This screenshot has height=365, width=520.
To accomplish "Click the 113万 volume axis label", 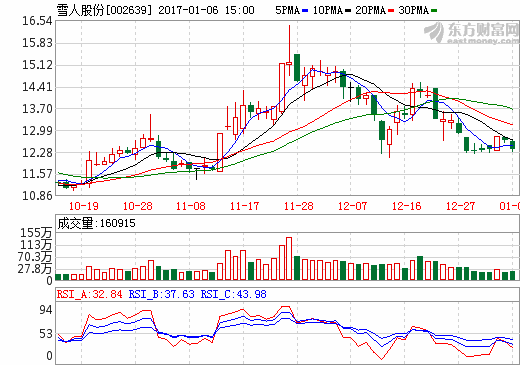I will [36, 245].
